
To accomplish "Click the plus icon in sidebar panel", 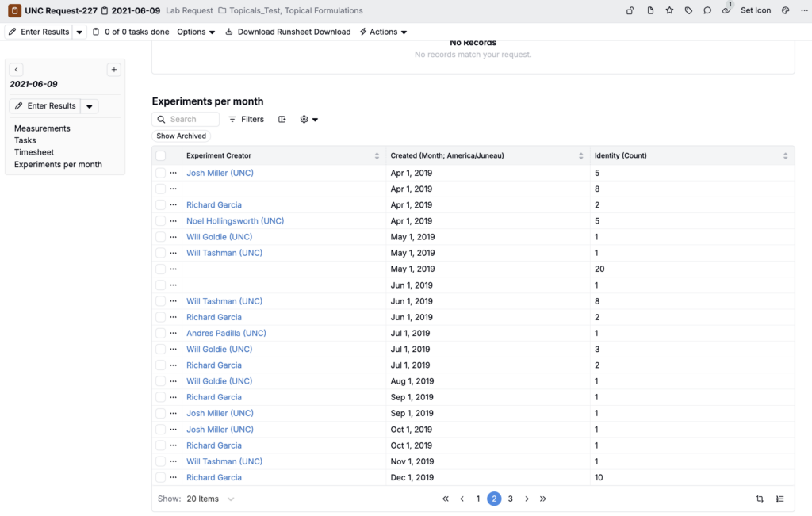I will coord(114,69).
